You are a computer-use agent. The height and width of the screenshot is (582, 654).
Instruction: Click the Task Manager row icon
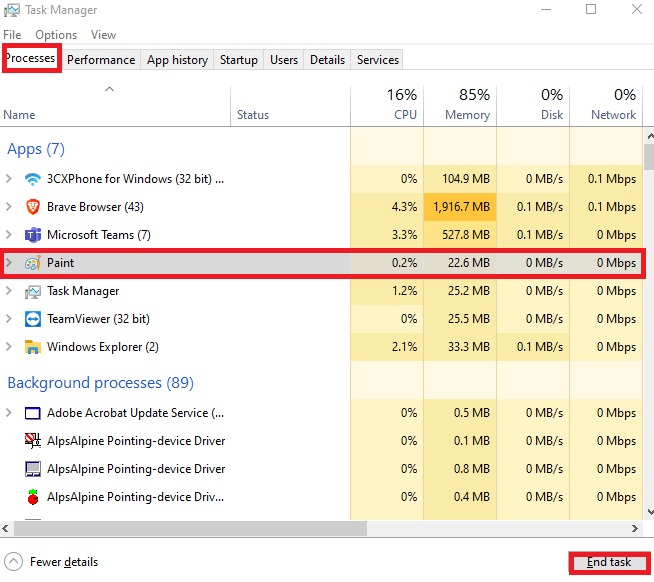point(33,291)
